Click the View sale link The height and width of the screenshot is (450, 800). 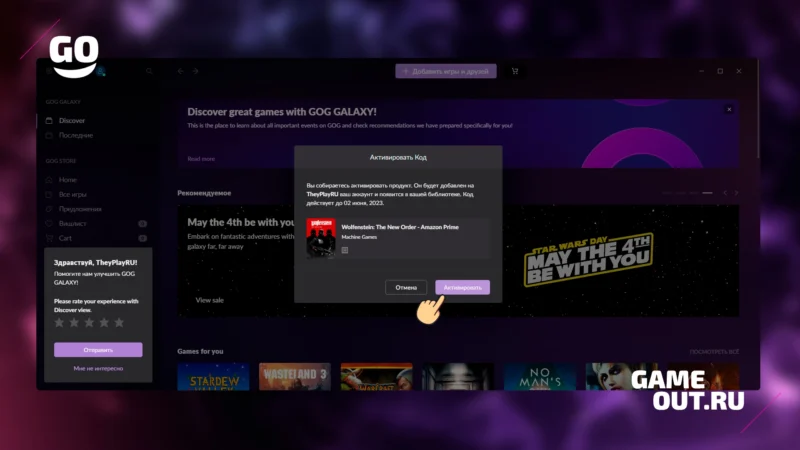tap(210, 300)
